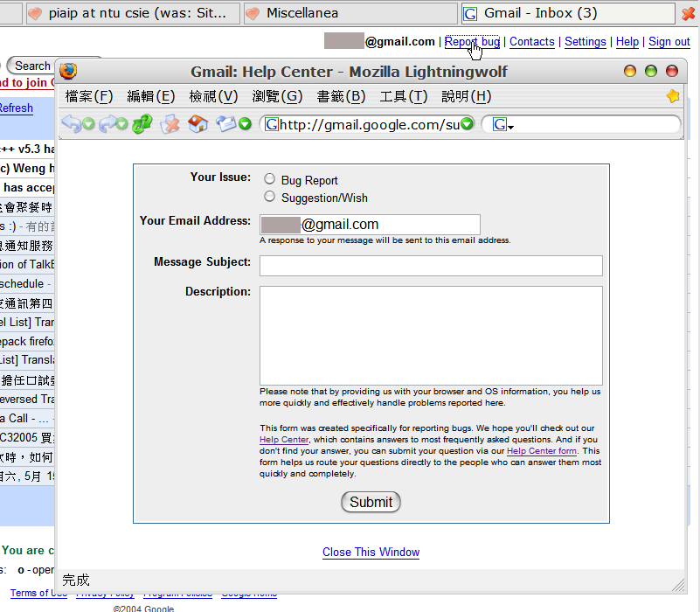Click the Submit button
Viewport: 700px width, 612px height.
371,502
